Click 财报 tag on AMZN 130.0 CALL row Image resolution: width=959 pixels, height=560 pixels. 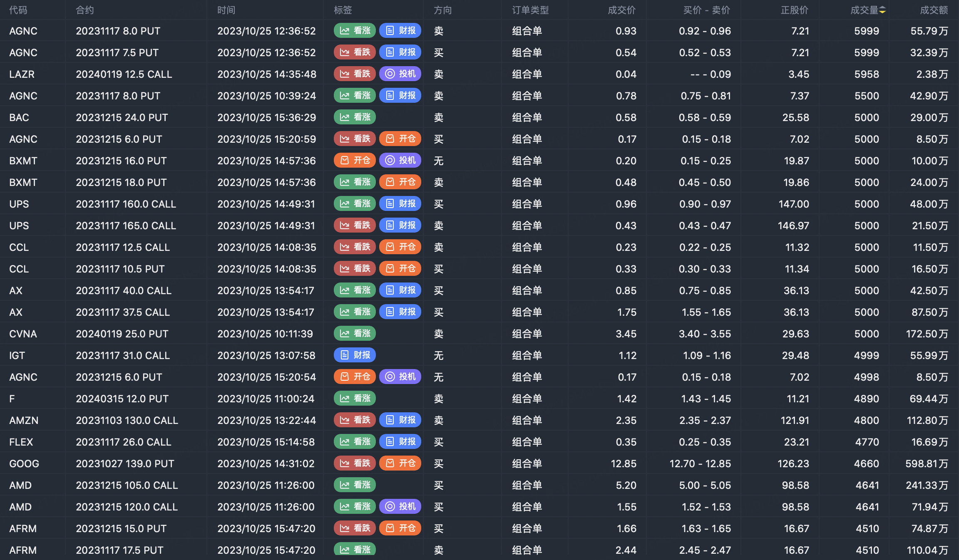[x=400, y=420]
